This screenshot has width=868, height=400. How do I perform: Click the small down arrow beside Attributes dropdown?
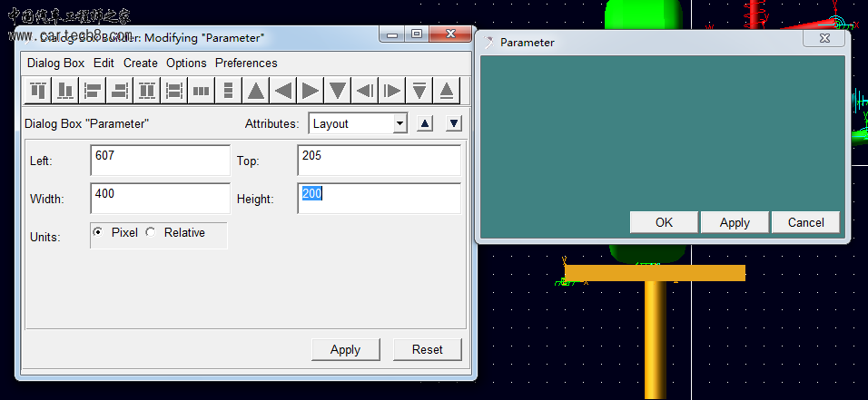pos(454,123)
